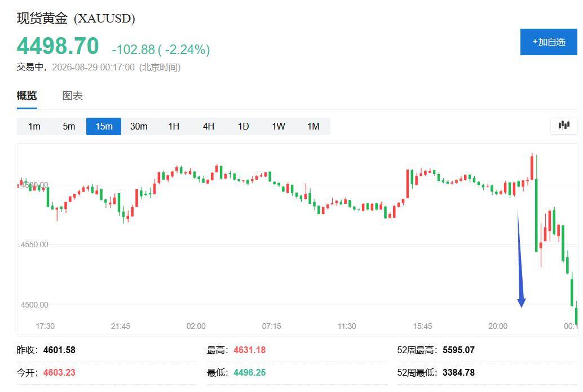Click the 4500.00 price axis label

coord(34,305)
